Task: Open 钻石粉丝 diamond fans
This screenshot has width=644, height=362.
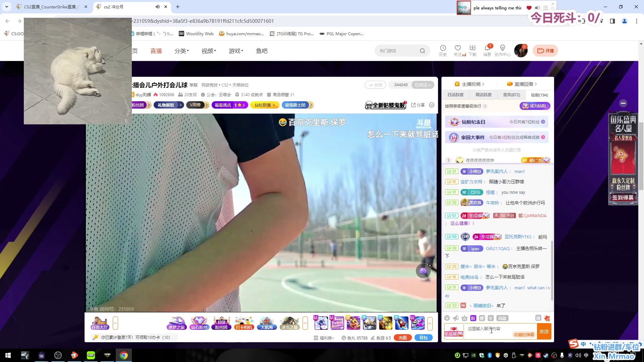Action: [199, 323]
